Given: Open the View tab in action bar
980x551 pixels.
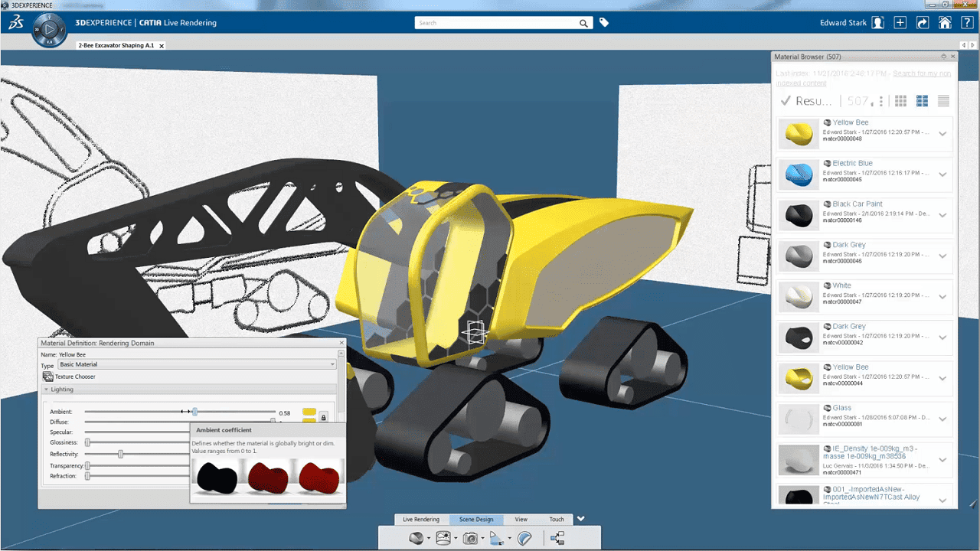Looking at the screenshot, I should pos(521,520).
